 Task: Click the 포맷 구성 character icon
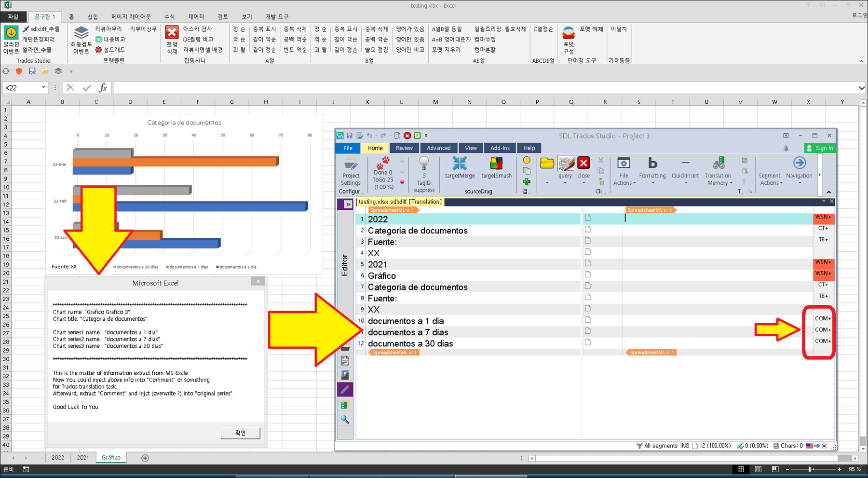pos(569,33)
